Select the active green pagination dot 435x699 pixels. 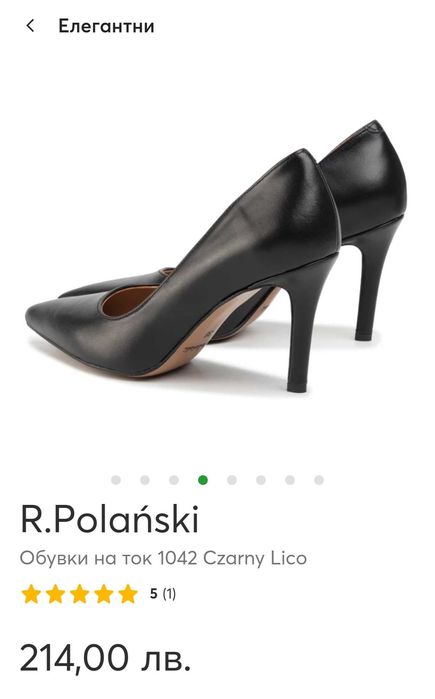203,480
